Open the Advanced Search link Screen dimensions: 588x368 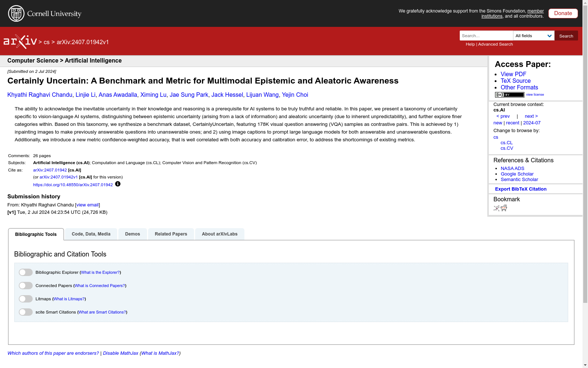[x=495, y=44]
